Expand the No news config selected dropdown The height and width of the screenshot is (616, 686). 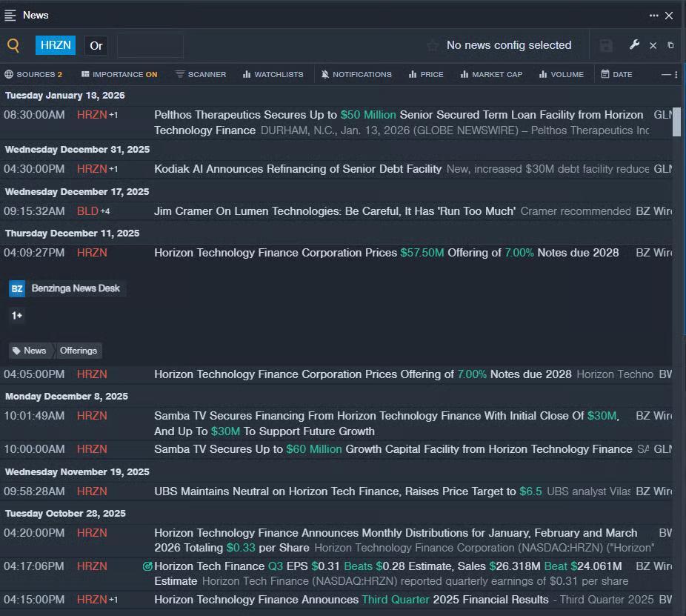508,45
